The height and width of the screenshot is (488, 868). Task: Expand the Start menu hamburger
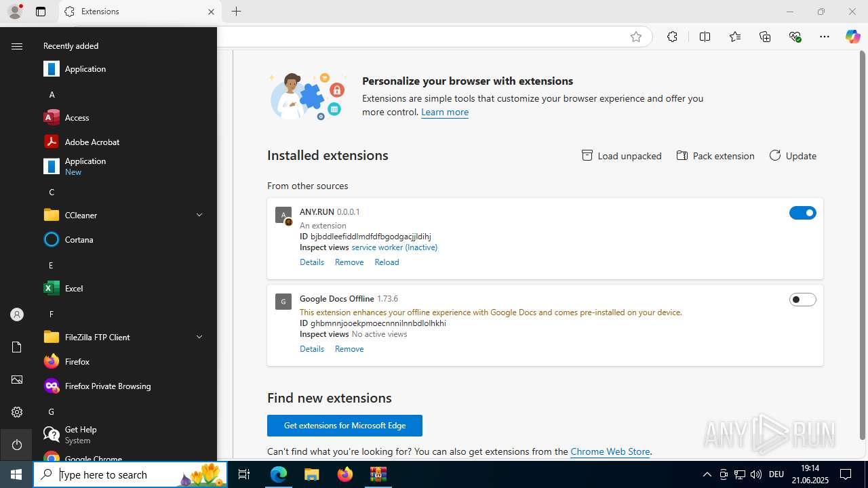pyautogui.click(x=17, y=46)
